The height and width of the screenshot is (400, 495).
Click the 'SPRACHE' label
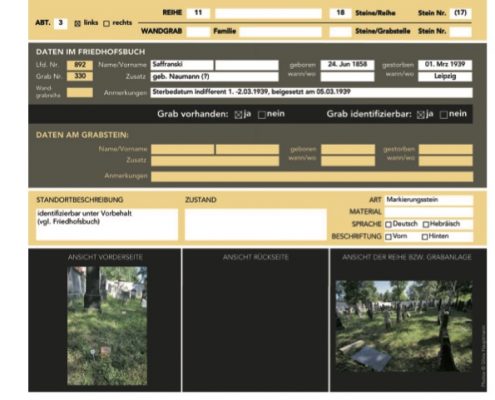point(366,224)
